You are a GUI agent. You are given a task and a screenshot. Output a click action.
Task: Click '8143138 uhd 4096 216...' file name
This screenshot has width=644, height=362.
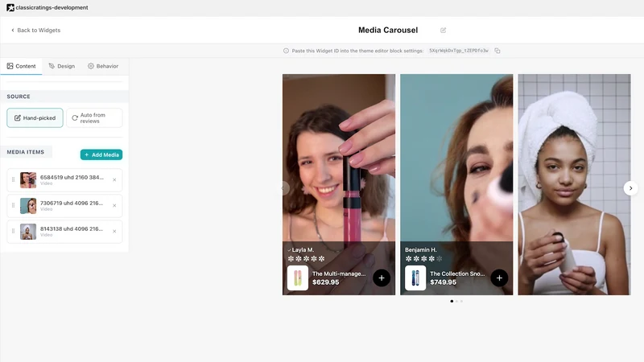[x=72, y=229]
